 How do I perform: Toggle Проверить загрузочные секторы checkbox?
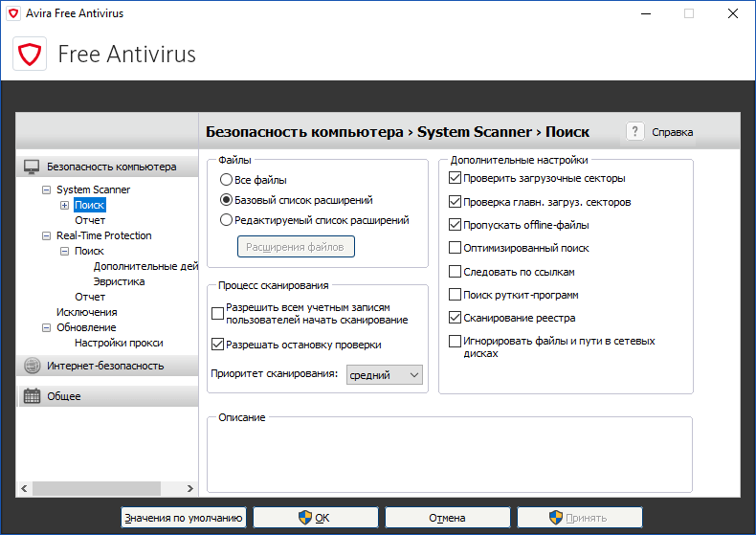pos(455,178)
